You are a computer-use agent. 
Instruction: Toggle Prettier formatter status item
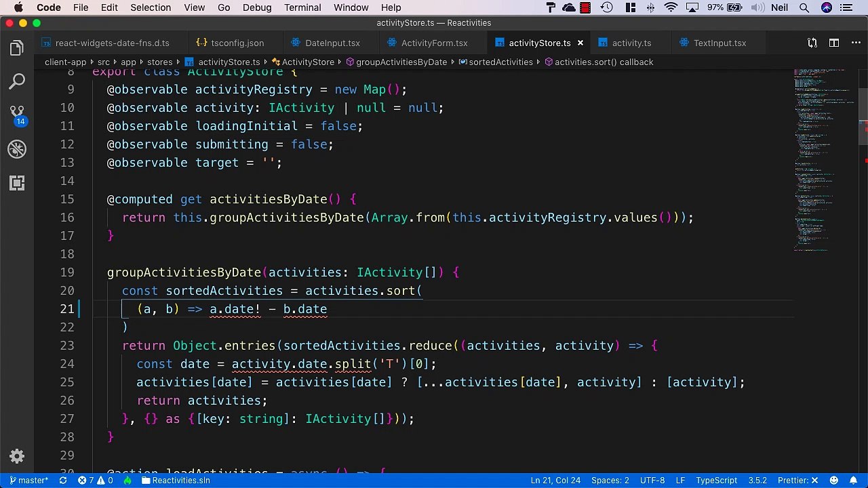(797, 481)
